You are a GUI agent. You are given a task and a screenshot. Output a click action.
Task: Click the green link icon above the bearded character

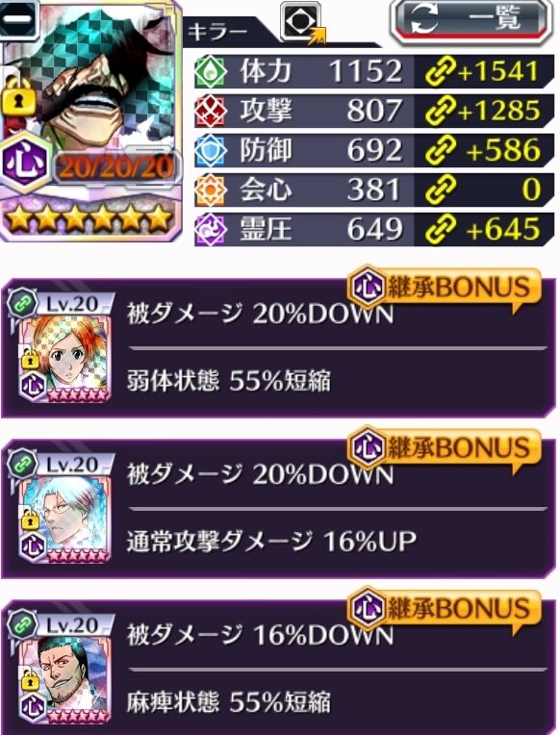click(22, 623)
